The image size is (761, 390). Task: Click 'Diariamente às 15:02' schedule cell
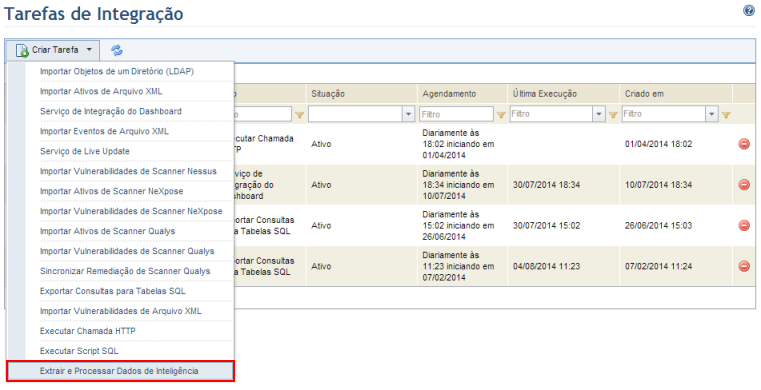click(458, 226)
